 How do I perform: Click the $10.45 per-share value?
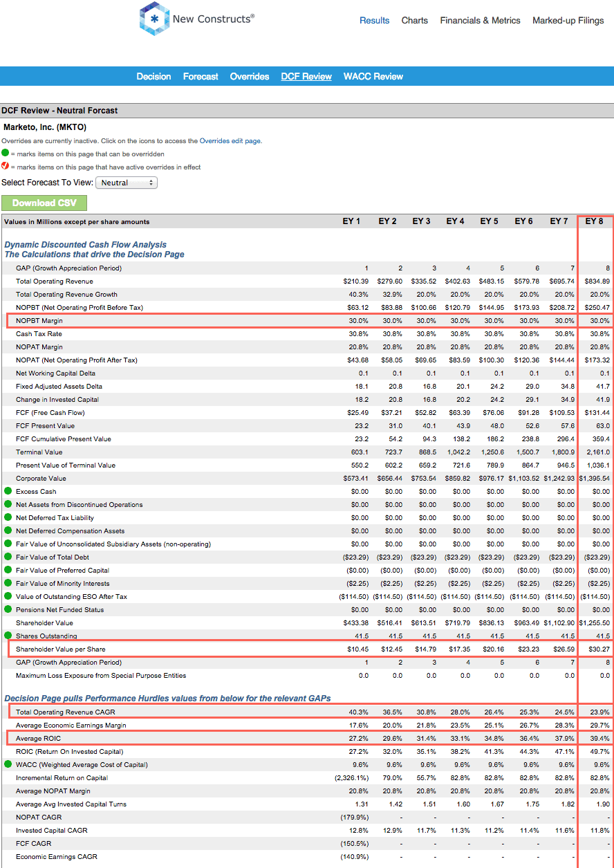tap(358, 649)
